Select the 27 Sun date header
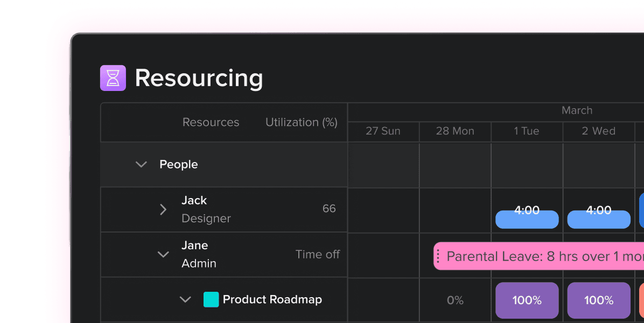The image size is (644, 323). (383, 131)
